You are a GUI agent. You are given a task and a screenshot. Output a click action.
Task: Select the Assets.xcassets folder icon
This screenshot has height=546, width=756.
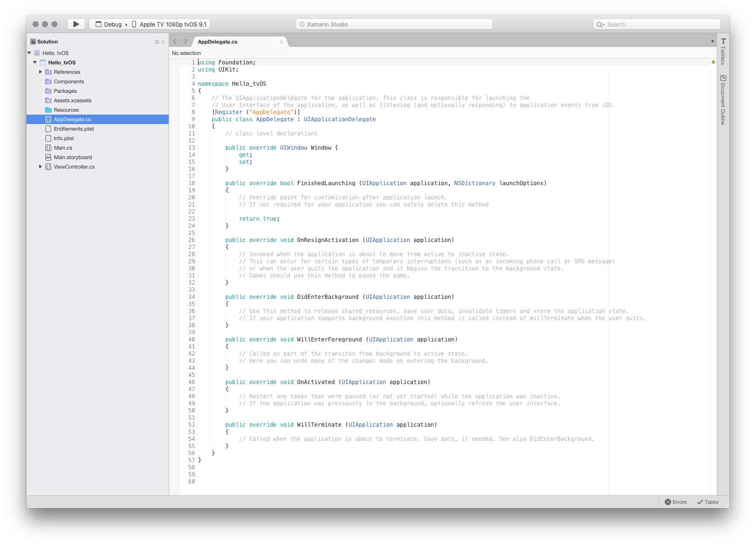(48, 100)
